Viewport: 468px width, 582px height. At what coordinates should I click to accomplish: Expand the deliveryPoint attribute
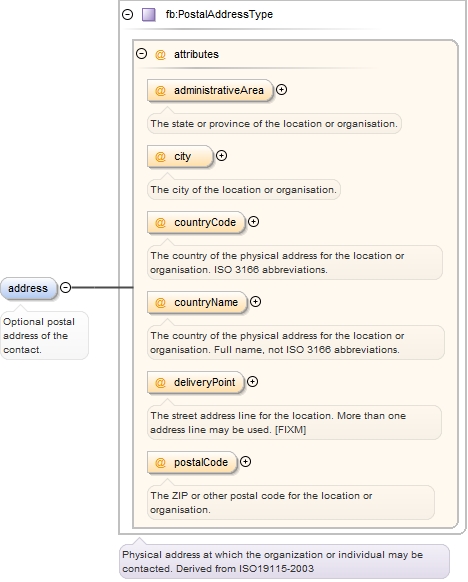coord(252,382)
